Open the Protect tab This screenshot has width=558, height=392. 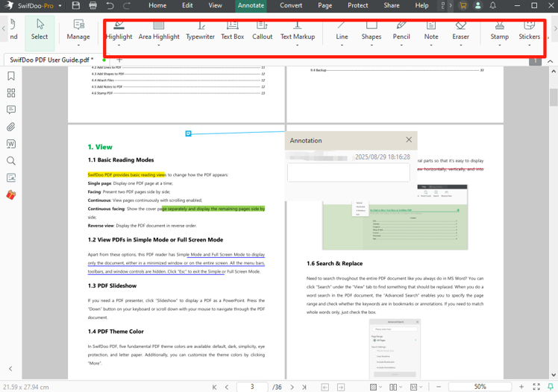[x=358, y=5]
